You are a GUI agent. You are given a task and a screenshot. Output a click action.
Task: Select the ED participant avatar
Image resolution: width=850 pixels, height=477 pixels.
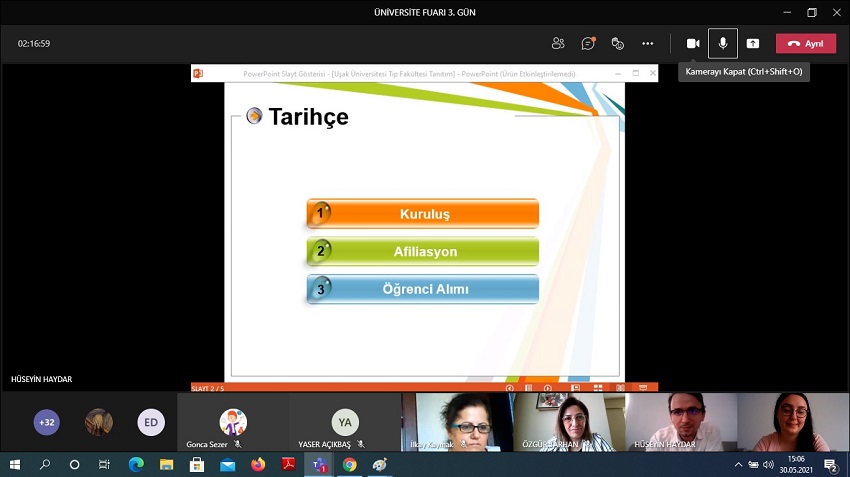click(x=150, y=422)
